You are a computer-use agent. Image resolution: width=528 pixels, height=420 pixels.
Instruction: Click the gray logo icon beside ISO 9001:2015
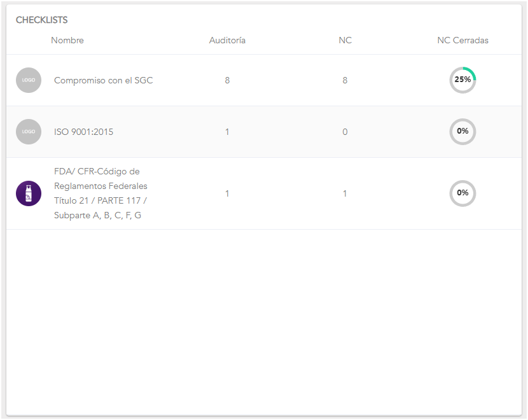(x=29, y=132)
